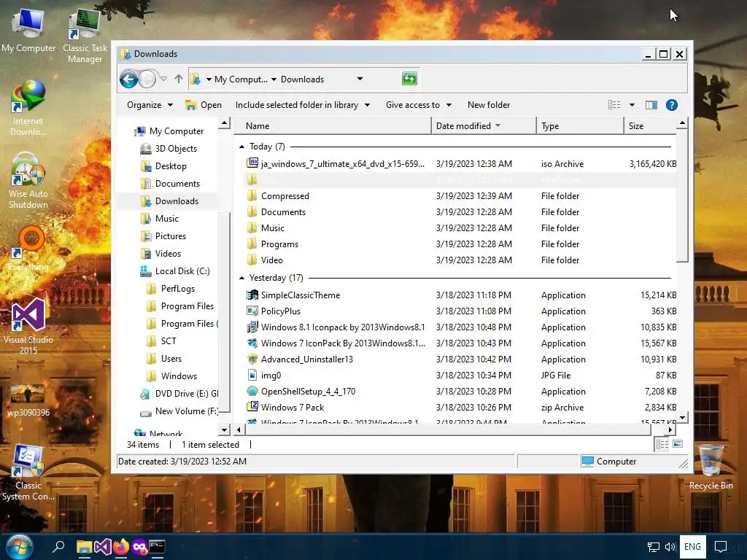Viewport: 747px width, 560px height.
Task: Expand My Computer breadcrumb arrow
Action: point(274,79)
